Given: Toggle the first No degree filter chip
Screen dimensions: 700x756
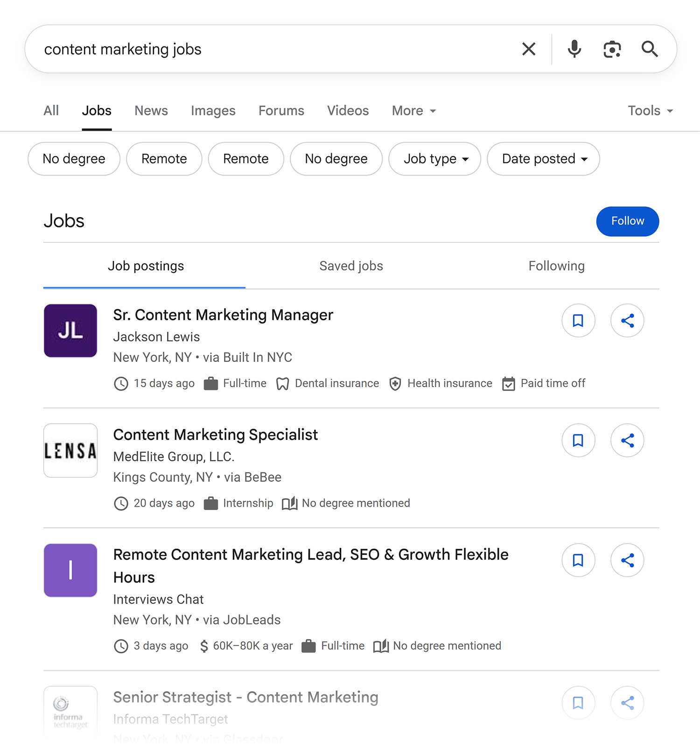Looking at the screenshot, I should 74,159.
